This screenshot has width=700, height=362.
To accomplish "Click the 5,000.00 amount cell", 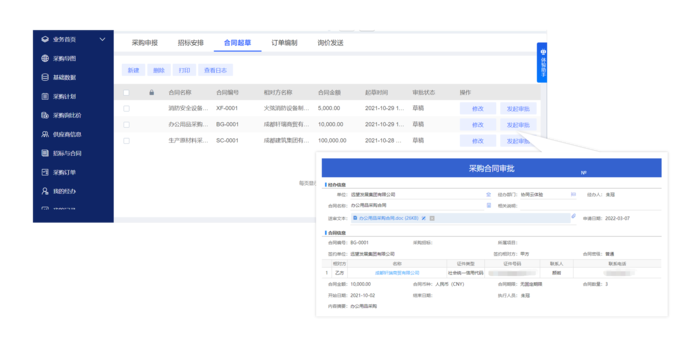I will click(329, 108).
